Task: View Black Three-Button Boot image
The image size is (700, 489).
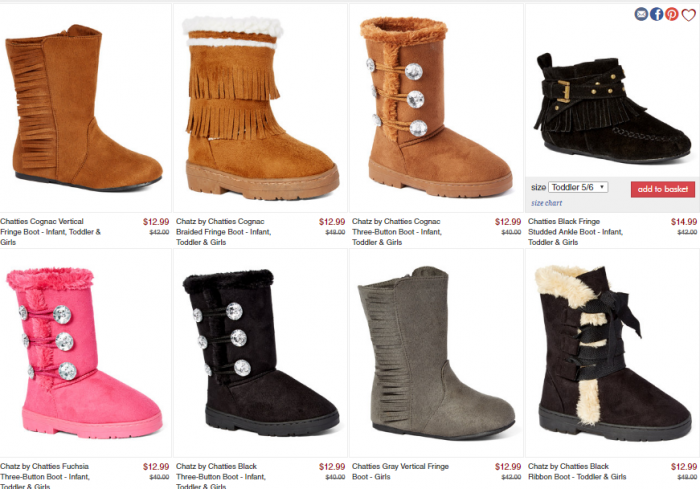Action: (x=260, y=353)
